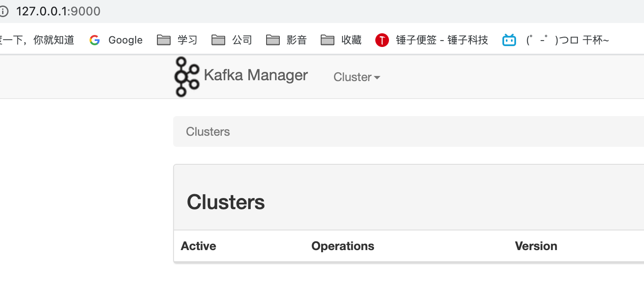Image resolution: width=644 pixels, height=303 pixels.
Task: Click the large Clusters panel heading
Action: [x=226, y=202]
